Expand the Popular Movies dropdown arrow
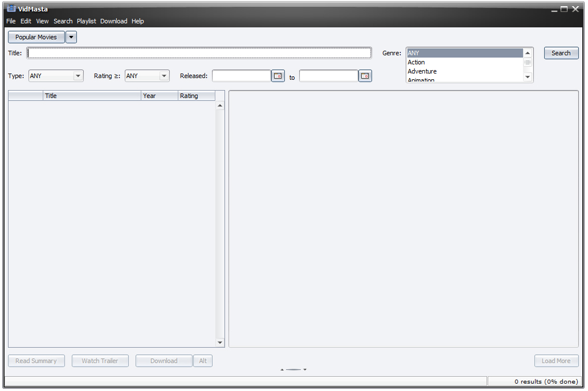588x391 pixels. (x=71, y=37)
